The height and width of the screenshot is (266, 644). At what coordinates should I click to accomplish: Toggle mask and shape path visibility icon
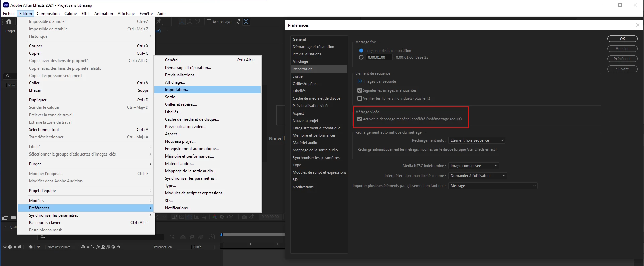pyautogui.click(x=189, y=217)
